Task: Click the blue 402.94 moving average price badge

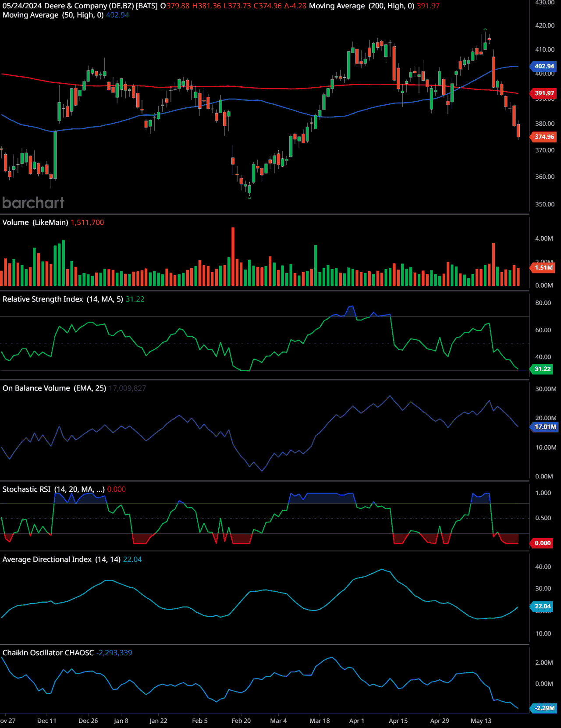Action: (544, 66)
